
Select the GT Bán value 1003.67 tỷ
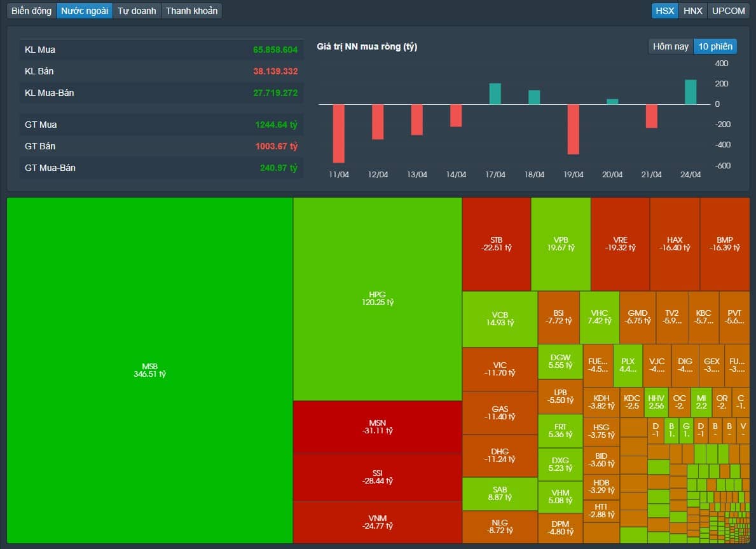pyautogui.click(x=277, y=146)
